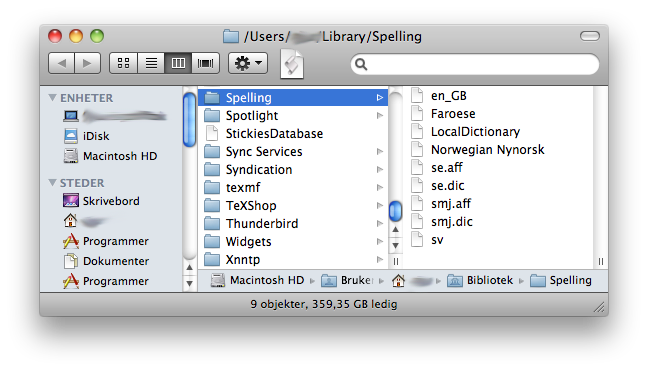The height and width of the screenshot is (371, 648).
Task: Switch to column view
Action: tap(178, 63)
